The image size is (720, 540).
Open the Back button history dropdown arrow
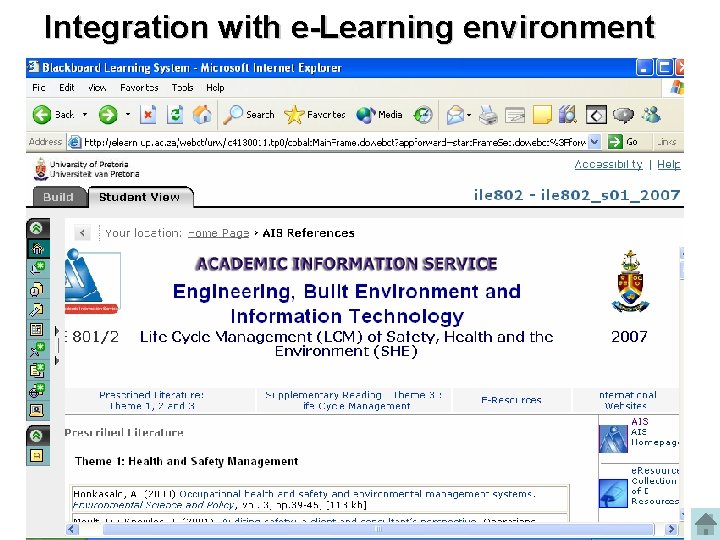pyautogui.click(x=85, y=114)
